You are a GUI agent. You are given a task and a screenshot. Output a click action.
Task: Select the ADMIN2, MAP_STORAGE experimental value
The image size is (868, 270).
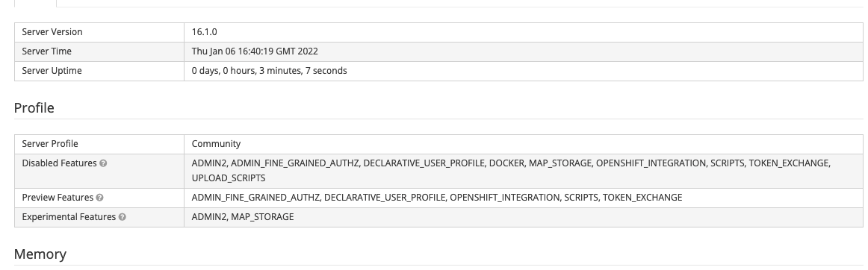click(243, 217)
